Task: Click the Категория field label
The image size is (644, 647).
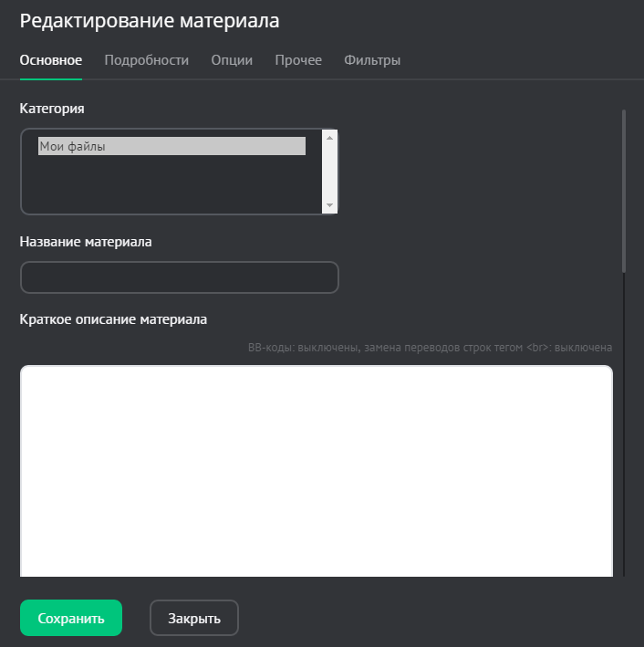Action: point(52,109)
